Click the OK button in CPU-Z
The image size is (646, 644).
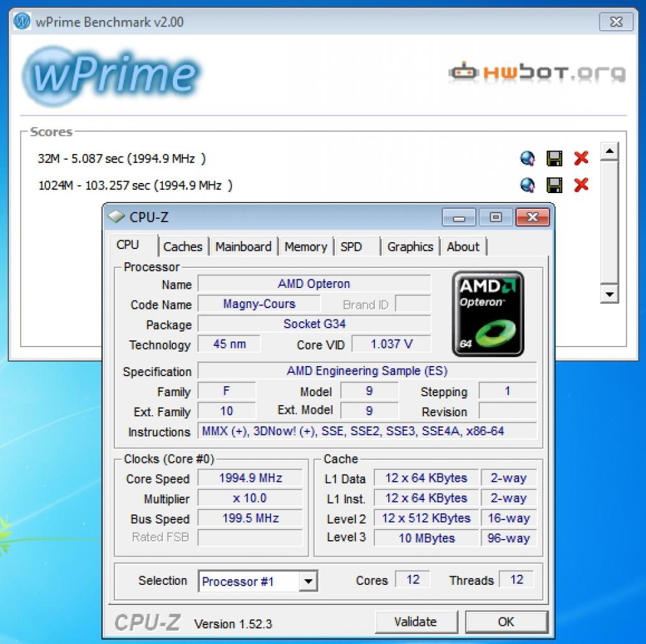[x=506, y=622]
